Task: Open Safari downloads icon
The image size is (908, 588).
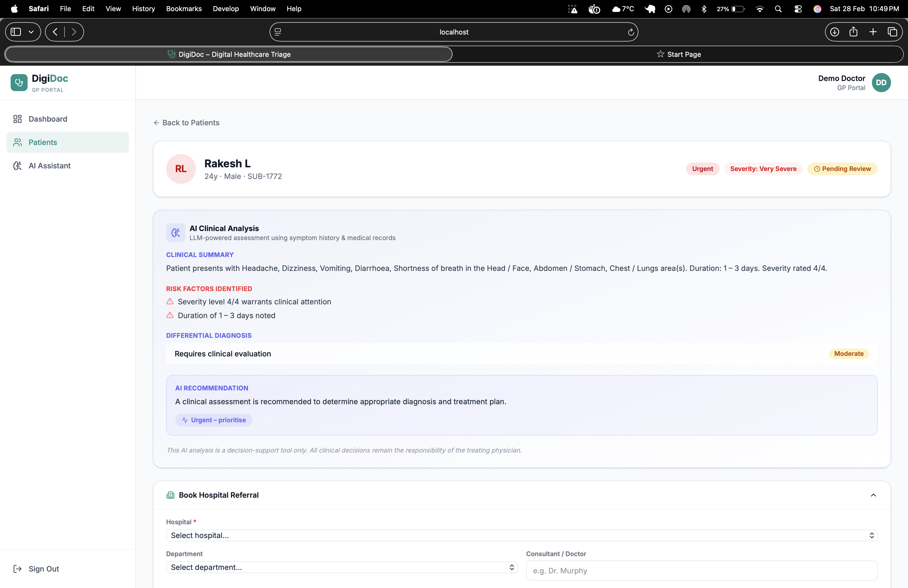Action: tap(834, 32)
